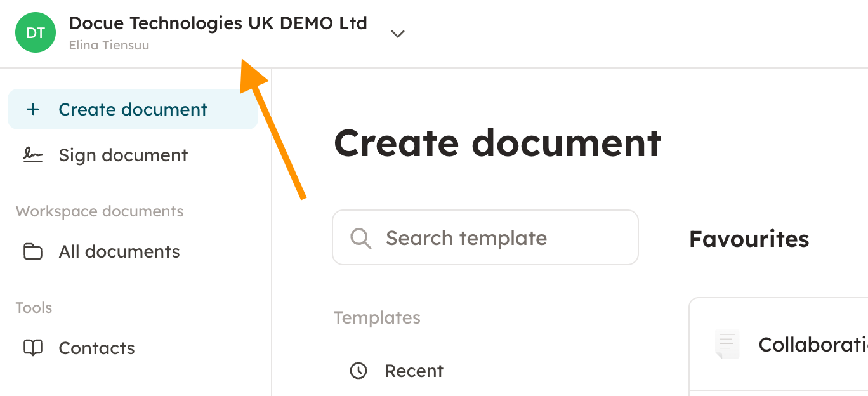
Task: Click the signature icon in the sidebar
Action: [x=33, y=155]
